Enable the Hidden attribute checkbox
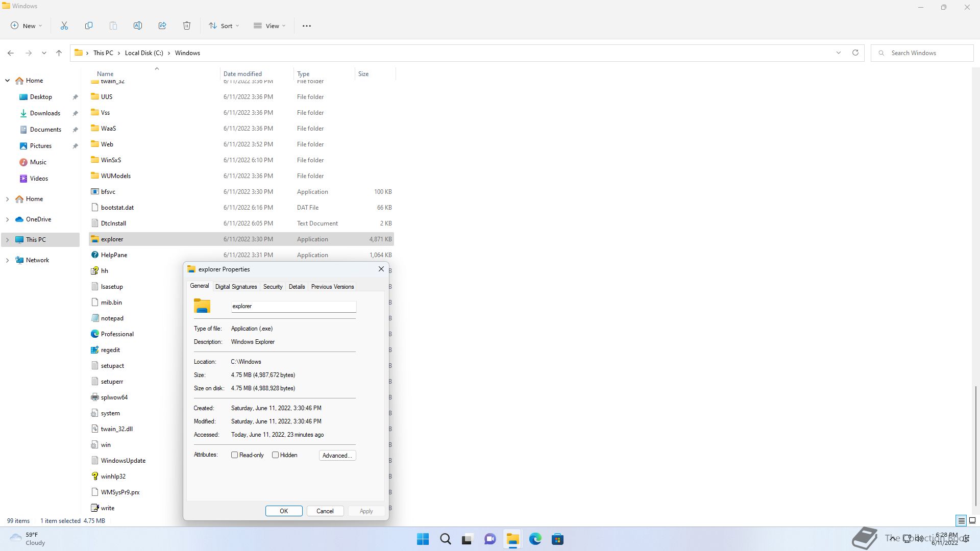Viewport: 980px width, 551px height. point(276,455)
